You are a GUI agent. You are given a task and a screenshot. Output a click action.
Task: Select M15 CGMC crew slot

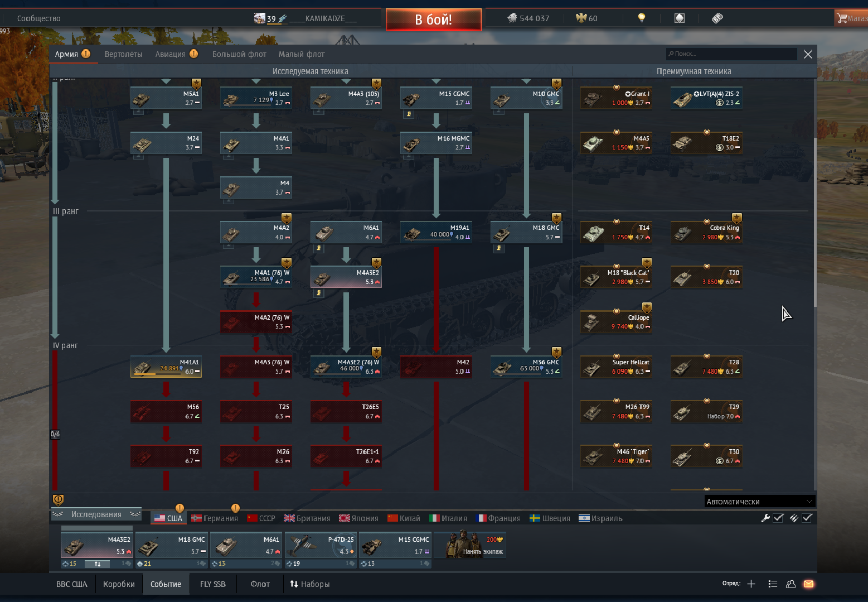(x=395, y=545)
